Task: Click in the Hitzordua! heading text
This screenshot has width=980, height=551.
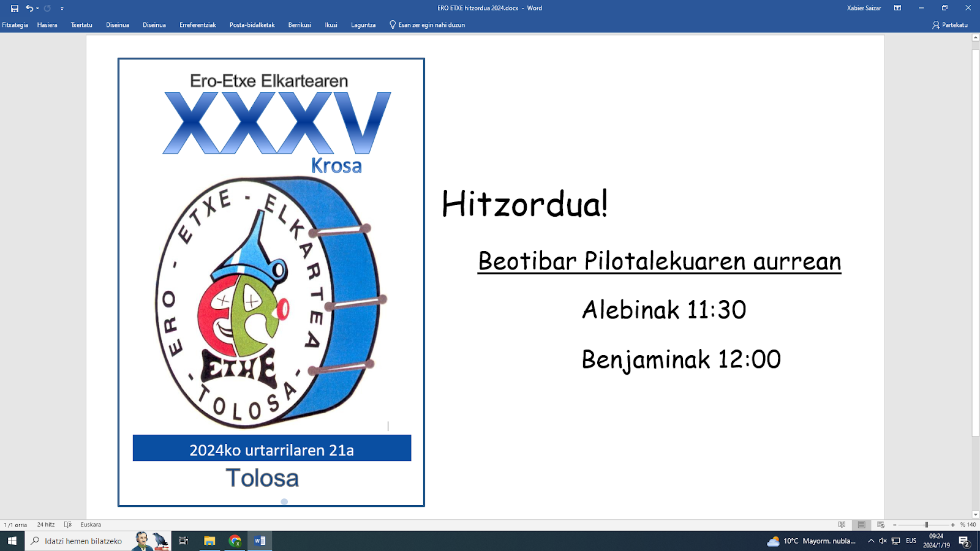Action: coord(524,204)
